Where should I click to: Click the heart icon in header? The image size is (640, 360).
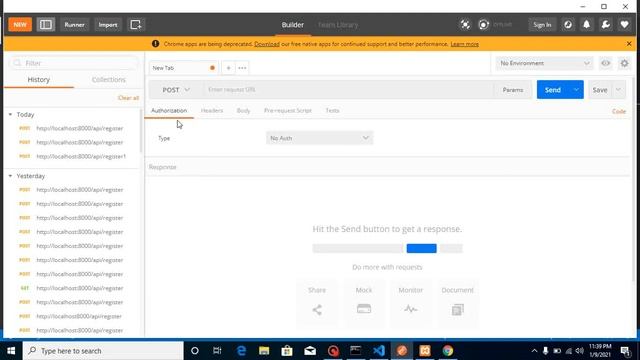coord(624,24)
